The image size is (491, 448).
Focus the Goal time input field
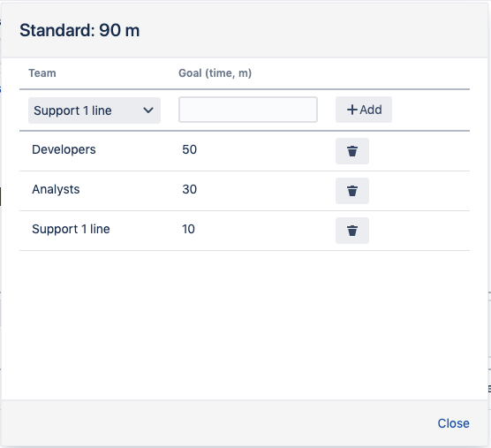click(x=248, y=110)
